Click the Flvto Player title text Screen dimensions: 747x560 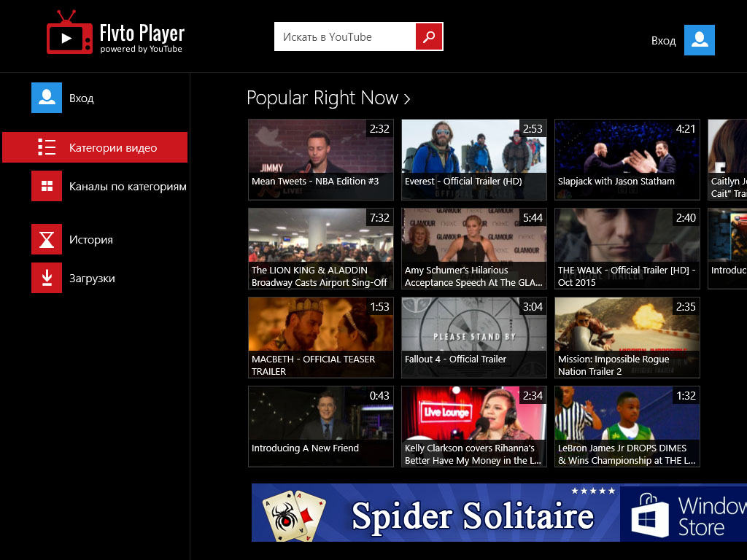point(142,34)
